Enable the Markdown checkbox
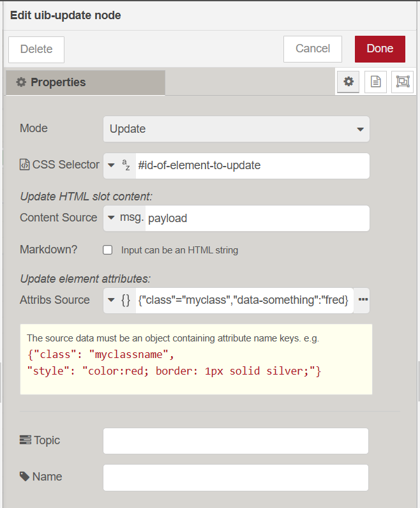The width and height of the screenshot is (420, 508). click(x=108, y=250)
